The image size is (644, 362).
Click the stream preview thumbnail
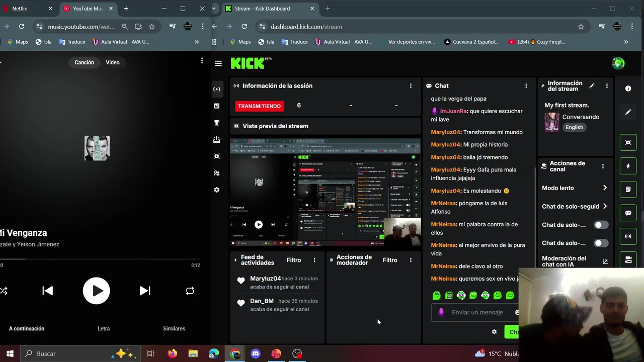(326, 193)
